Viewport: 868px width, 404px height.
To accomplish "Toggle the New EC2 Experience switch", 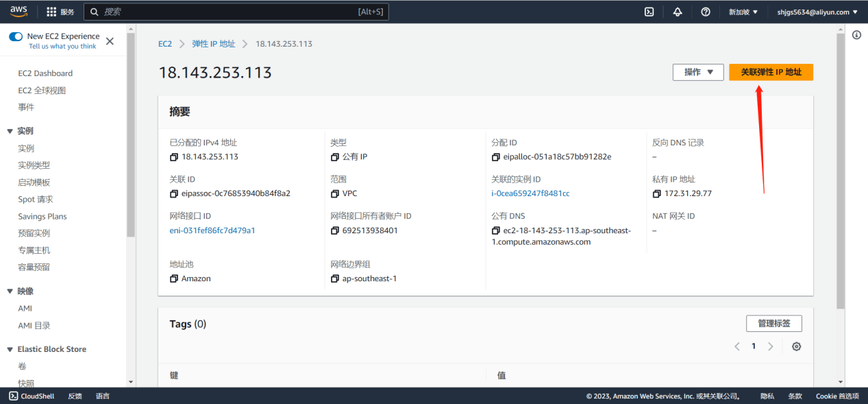I will 16,36.
